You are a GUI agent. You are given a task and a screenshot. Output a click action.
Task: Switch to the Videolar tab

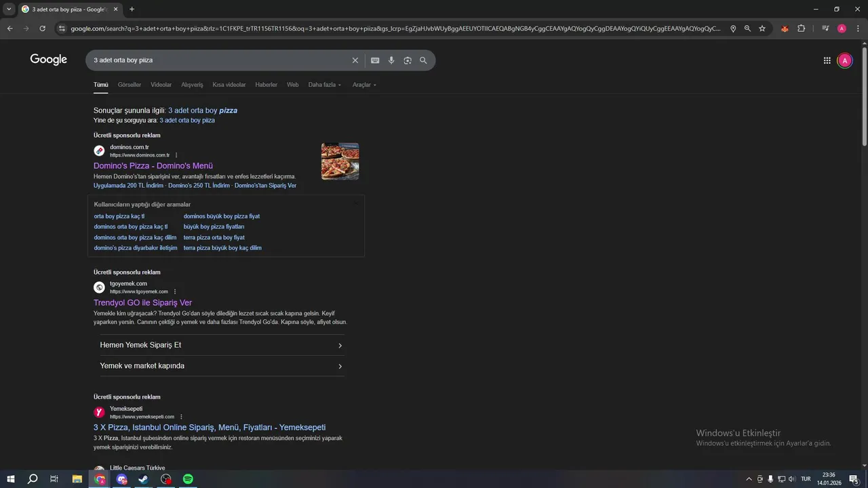(161, 85)
